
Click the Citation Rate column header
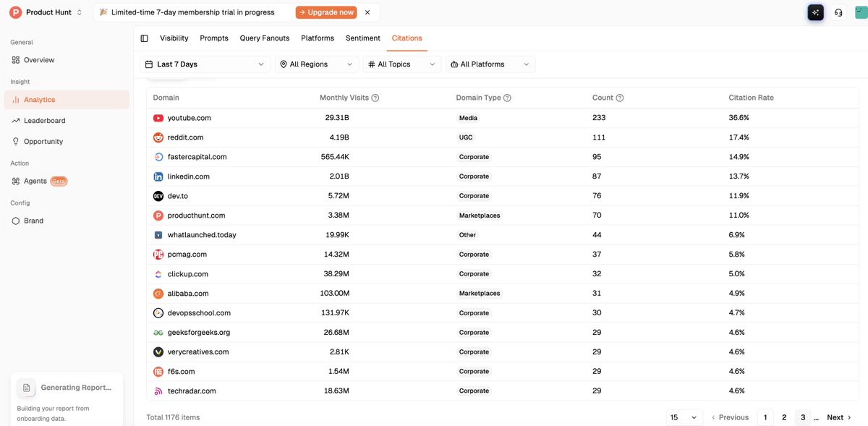point(752,98)
